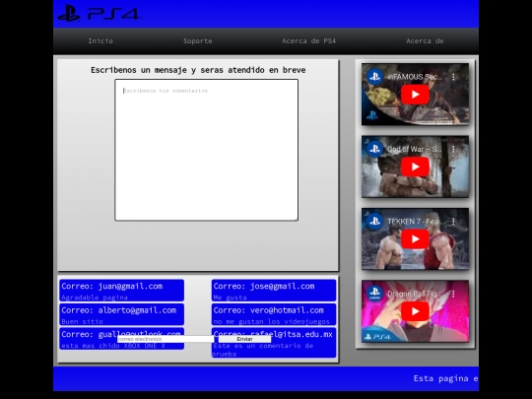Click the Enviar button

click(244, 339)
